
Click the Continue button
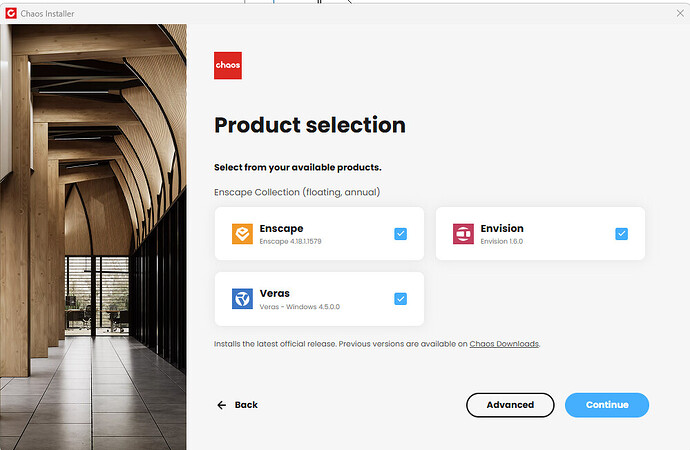[x=607, y=405]
